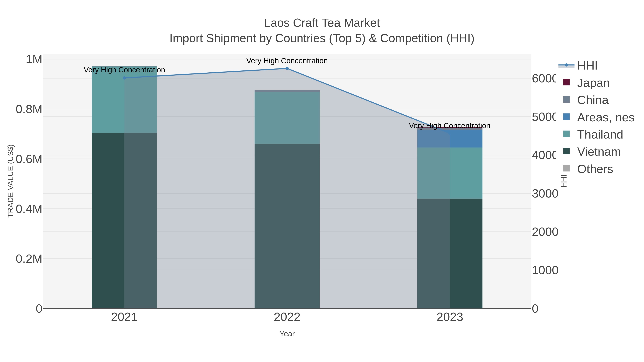This screenshot has width=644, height=362.
Task: Click the 0.6M tick label
Action: click(x=29, y=159)
